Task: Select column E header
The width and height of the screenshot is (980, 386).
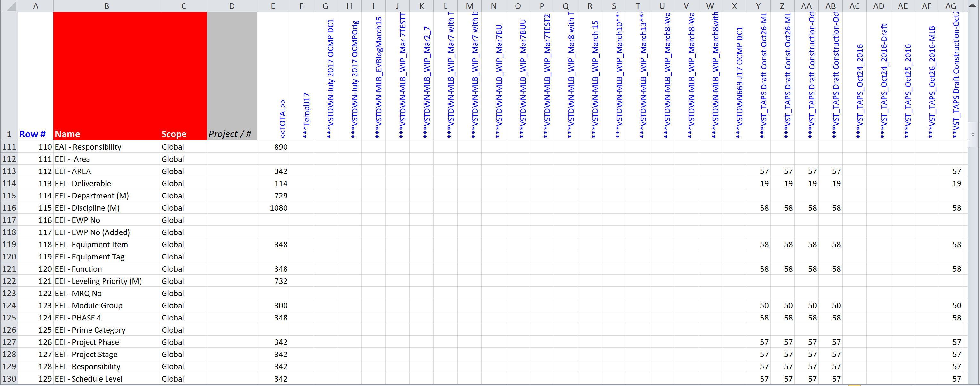Action: [273, 6]
